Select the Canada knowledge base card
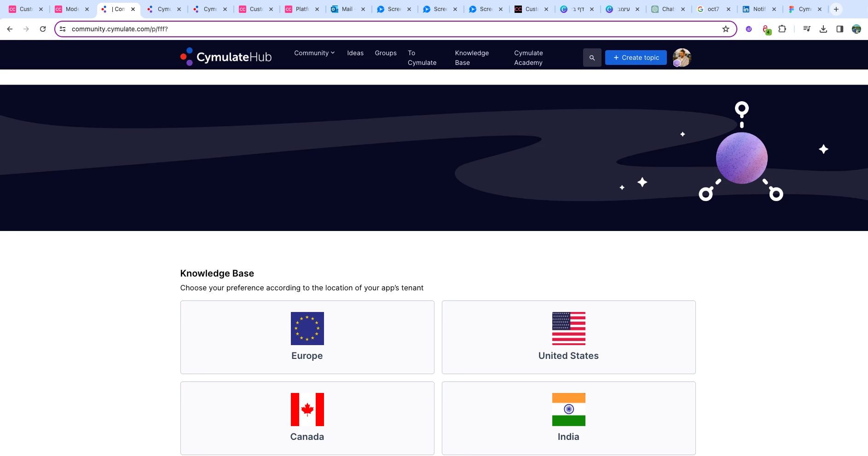This screenshot has height=456, width=868. (x=307, y=418)
